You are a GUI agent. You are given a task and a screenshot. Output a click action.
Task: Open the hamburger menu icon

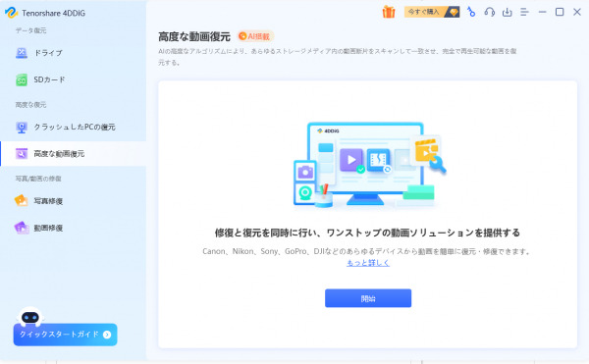coord(524,12)
